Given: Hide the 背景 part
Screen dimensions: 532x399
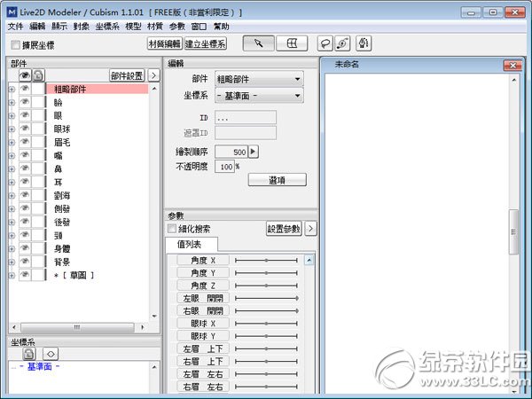Looking at the screenshot, I should [25, 262].
